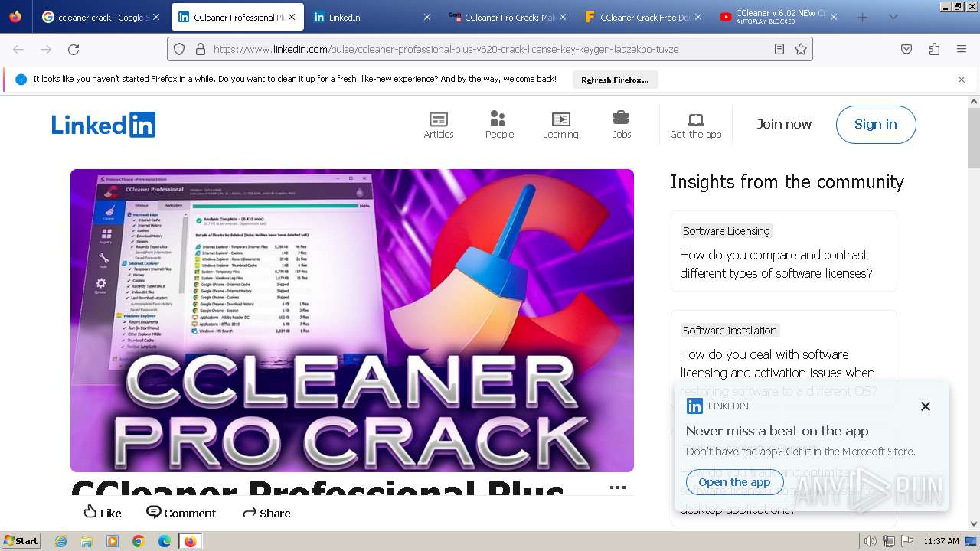
Task: Close the CCleaner Professional Plus tab
Action: pyautogui.click(x=292, y=17)
